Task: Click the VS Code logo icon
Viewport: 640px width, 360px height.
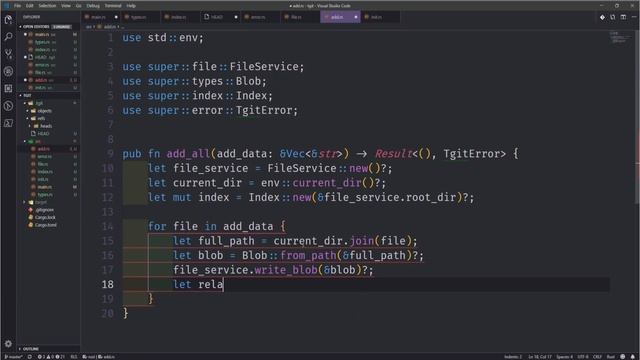Action: pyautogui.click(x=6, y=6)
